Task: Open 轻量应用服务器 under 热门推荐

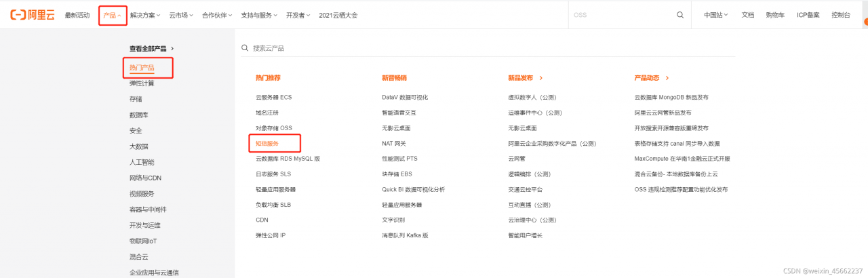Action: 276,189
